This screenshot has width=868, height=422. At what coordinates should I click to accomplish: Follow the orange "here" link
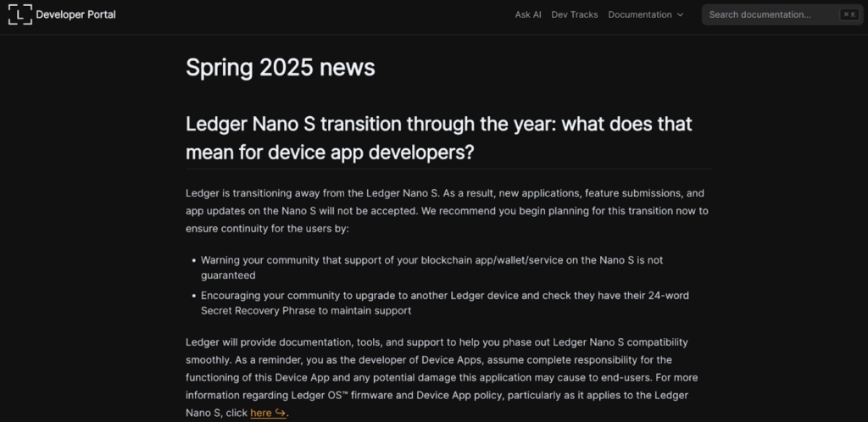tap(261, 413)
